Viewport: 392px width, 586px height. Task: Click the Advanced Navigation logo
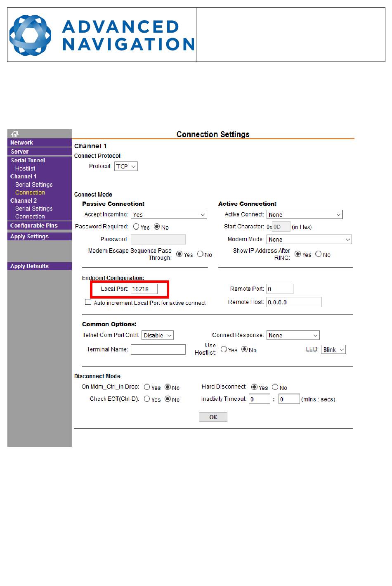click(x=102, y=35)
